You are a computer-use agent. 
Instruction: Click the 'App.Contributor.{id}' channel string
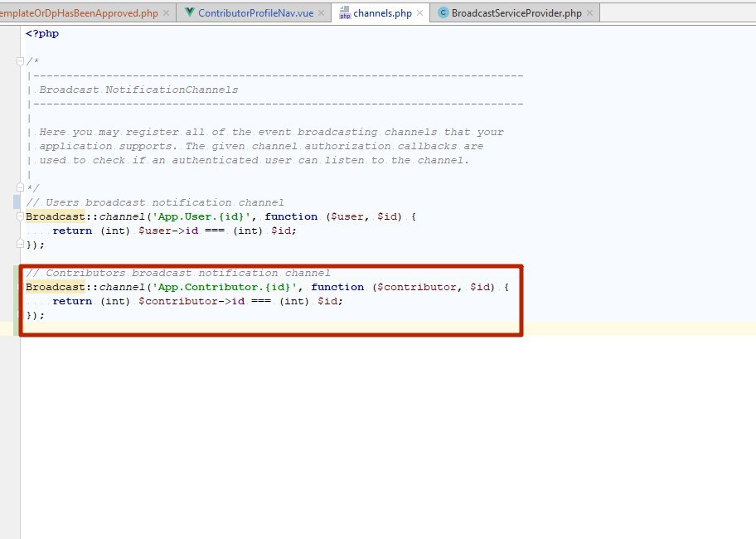pos(224,287)
